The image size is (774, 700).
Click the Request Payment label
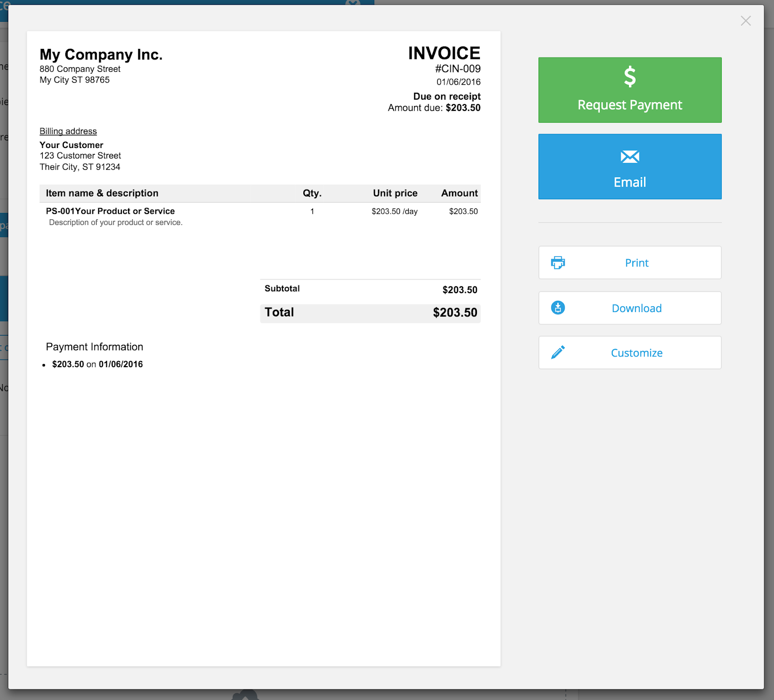[630, 105]
